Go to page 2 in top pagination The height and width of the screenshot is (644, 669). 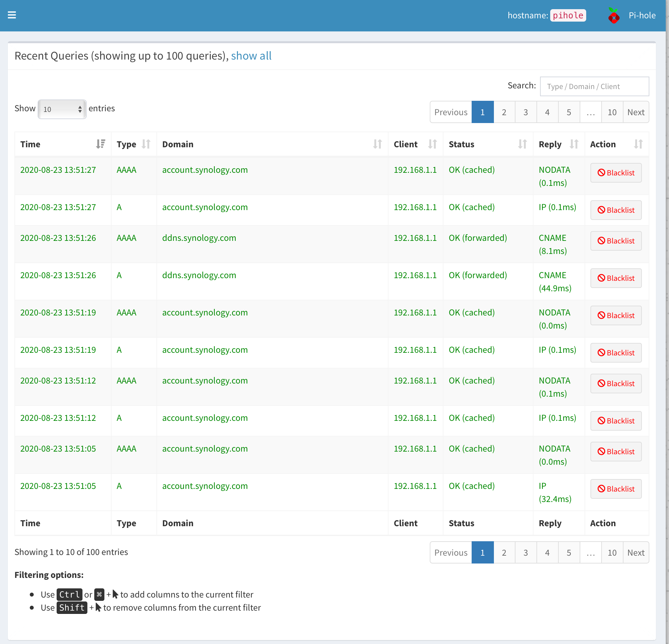(504, 112)
